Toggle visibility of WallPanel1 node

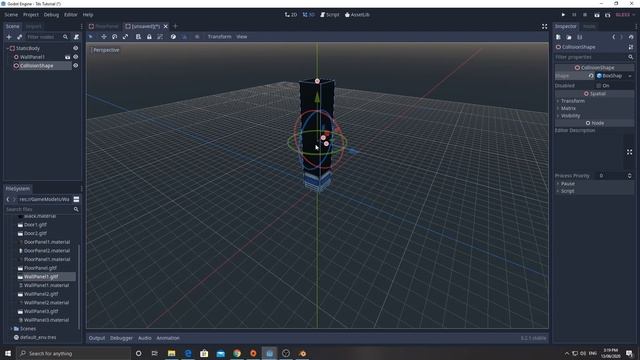pyautogui.click(x=76, y=57)
